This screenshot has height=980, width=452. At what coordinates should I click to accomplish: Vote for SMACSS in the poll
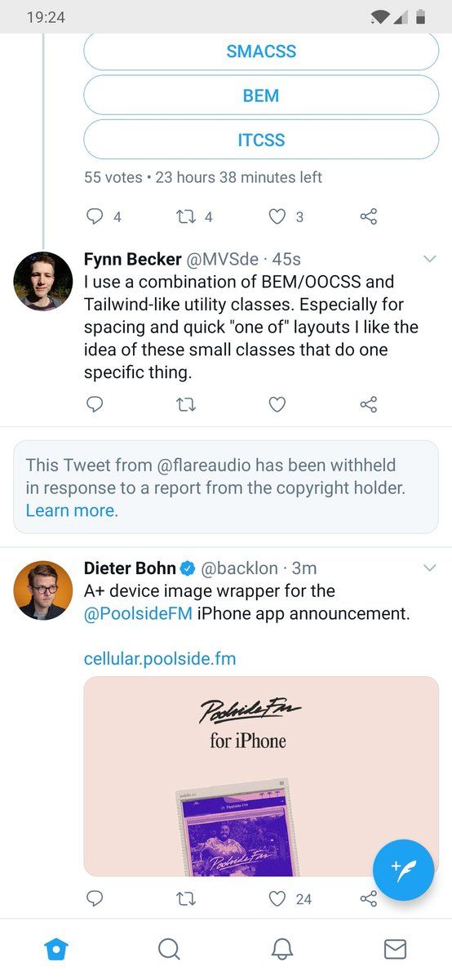pos(261,51)
